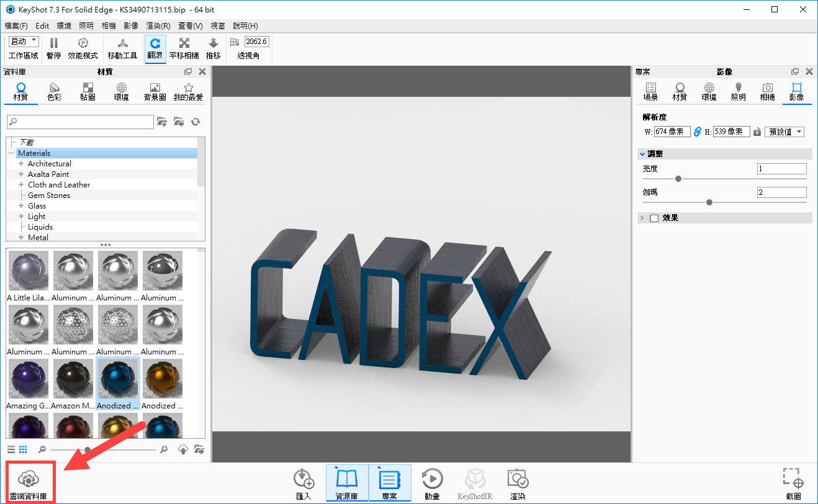The image size is (818, 504).
Task: Open the resolution Presets (預設值) dropdown
Action: click(x=784, y=132)
